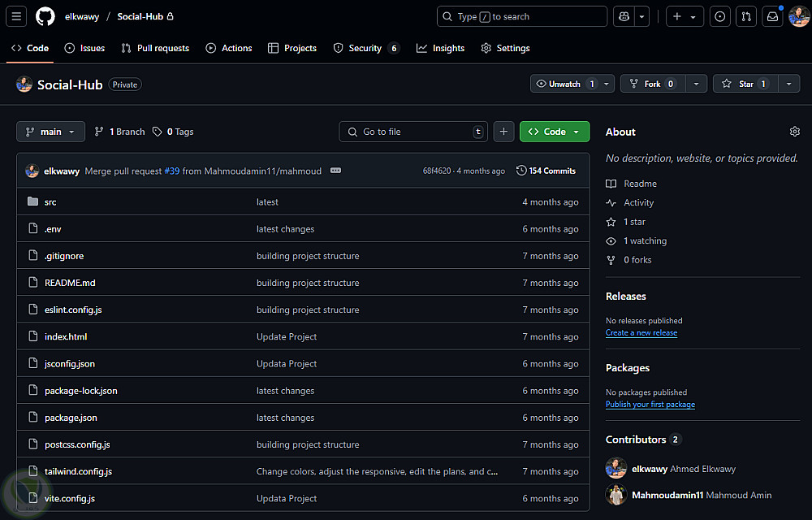Open the package.json file

(71, 418)
